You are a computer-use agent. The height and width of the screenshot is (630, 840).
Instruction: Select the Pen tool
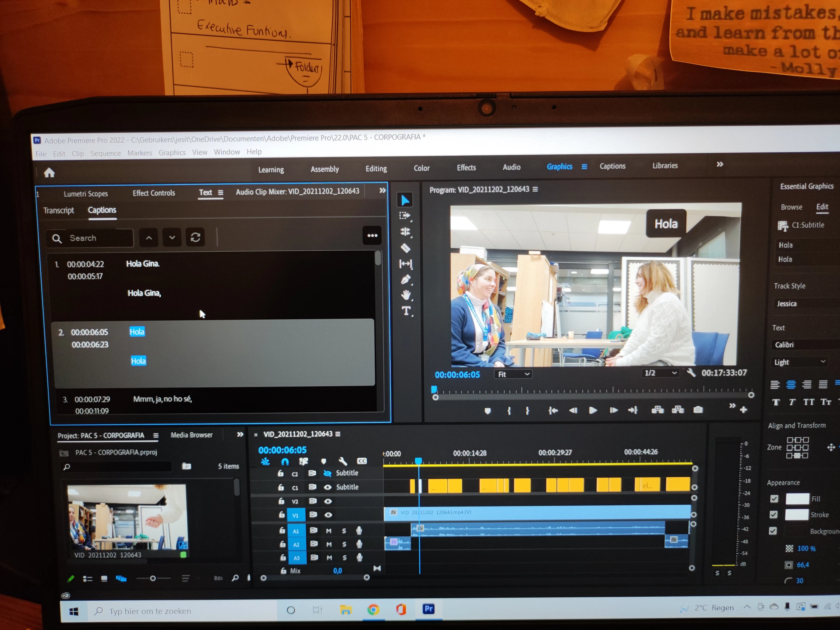point(406,280)
